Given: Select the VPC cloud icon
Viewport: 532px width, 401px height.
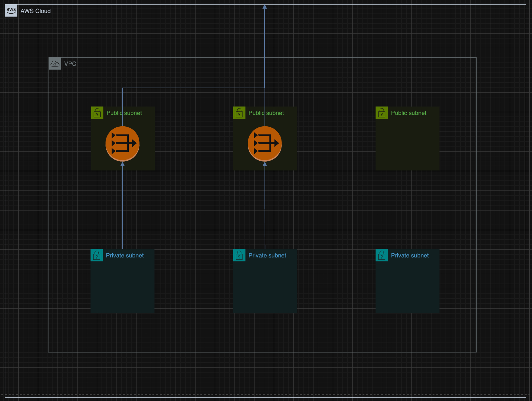Looking at the screenshot, I should point(55,64).
